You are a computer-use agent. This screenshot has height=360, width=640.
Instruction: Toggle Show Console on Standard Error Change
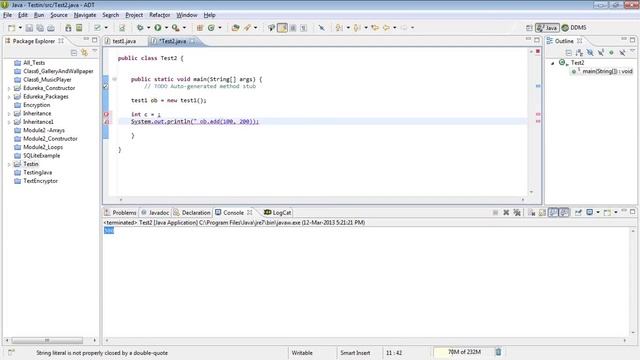(564, 213)
